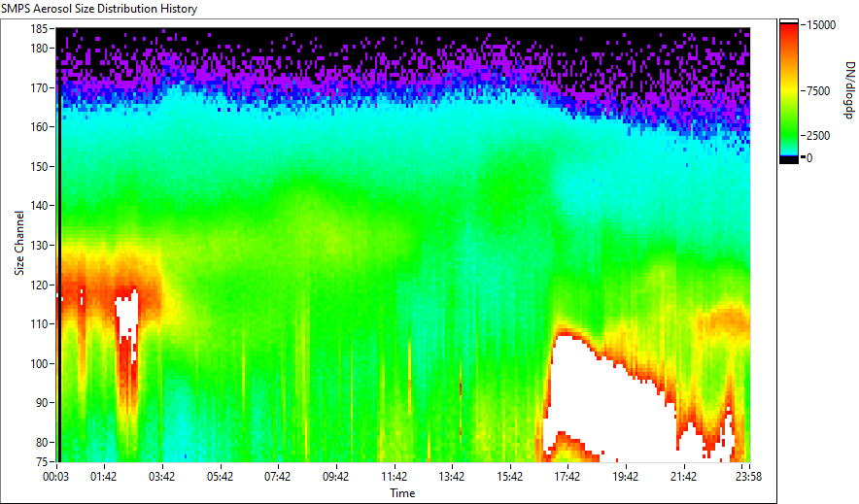
Task: Click the 'Time' x-axis label
Action: click(x=402, y=493)
